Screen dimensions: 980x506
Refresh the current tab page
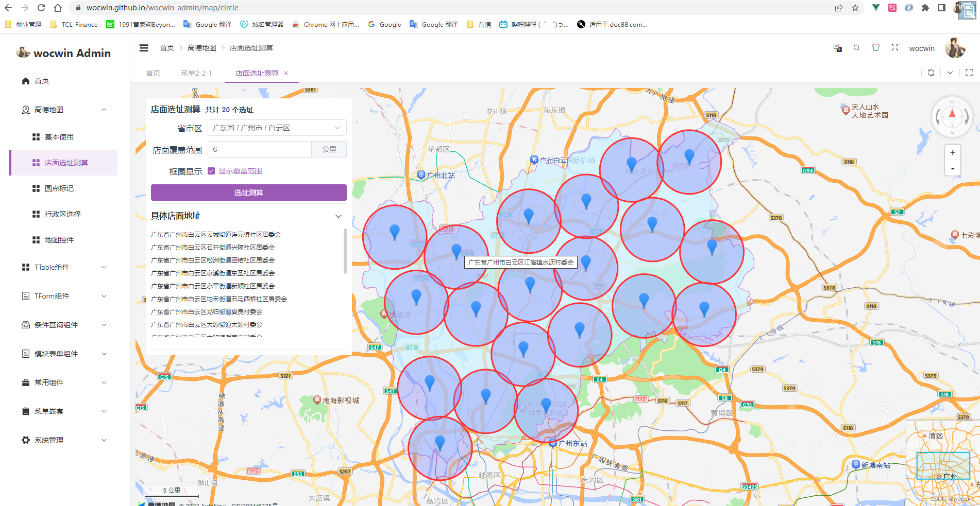pos(931,73)
